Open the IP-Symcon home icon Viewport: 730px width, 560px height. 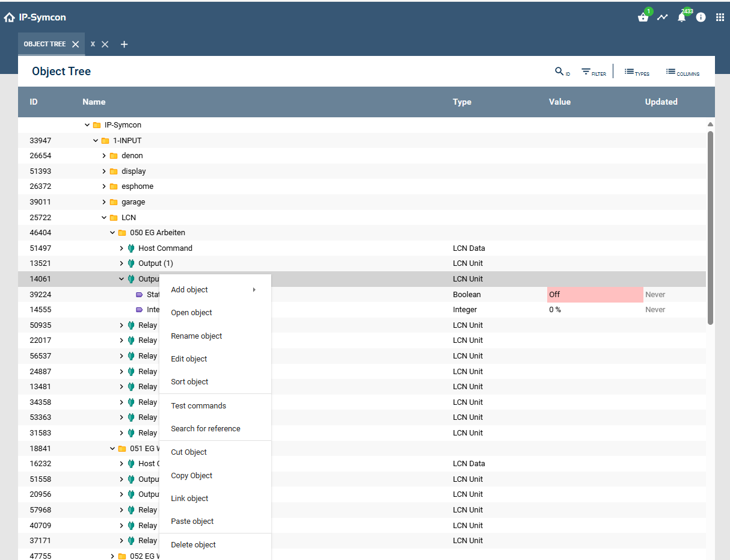pos(9,17)
